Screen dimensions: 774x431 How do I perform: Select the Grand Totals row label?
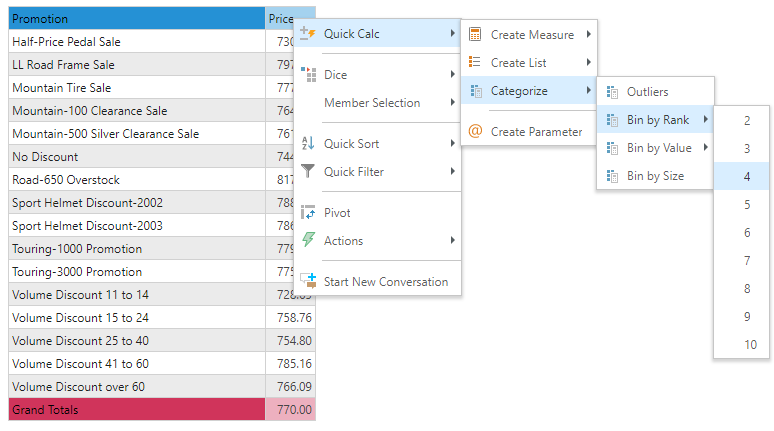coord(136,409)
